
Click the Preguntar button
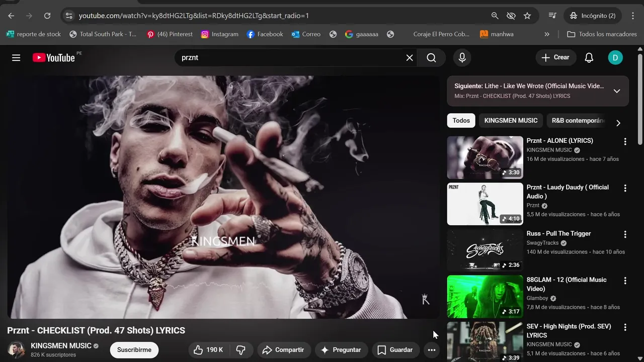point(341,350)
